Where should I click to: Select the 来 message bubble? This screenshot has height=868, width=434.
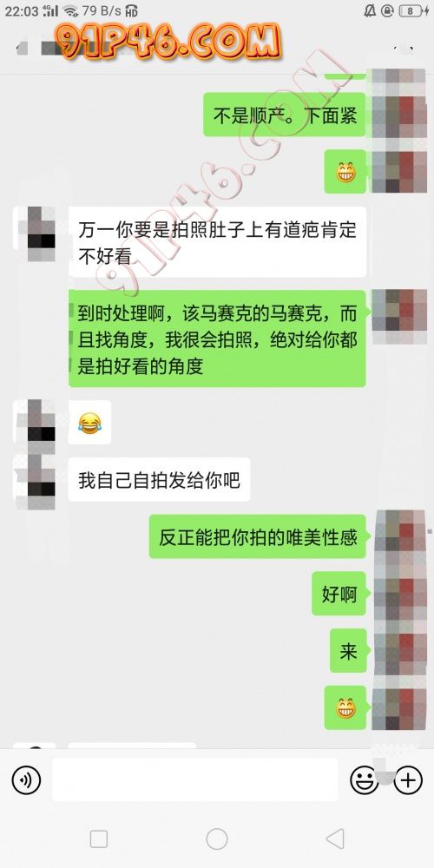(x=348, y=650)
